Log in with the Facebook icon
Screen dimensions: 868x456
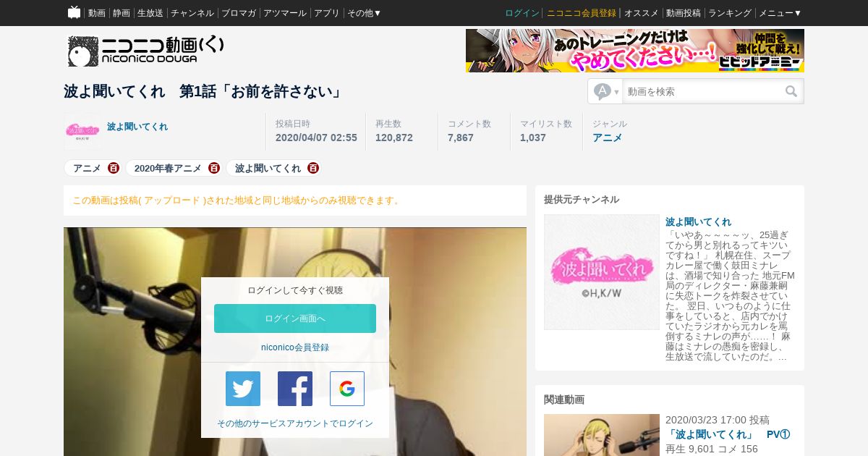295,389
